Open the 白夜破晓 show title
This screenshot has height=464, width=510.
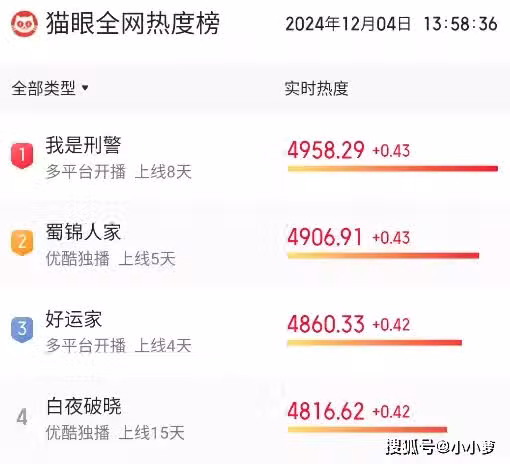[x=84, y=406]
